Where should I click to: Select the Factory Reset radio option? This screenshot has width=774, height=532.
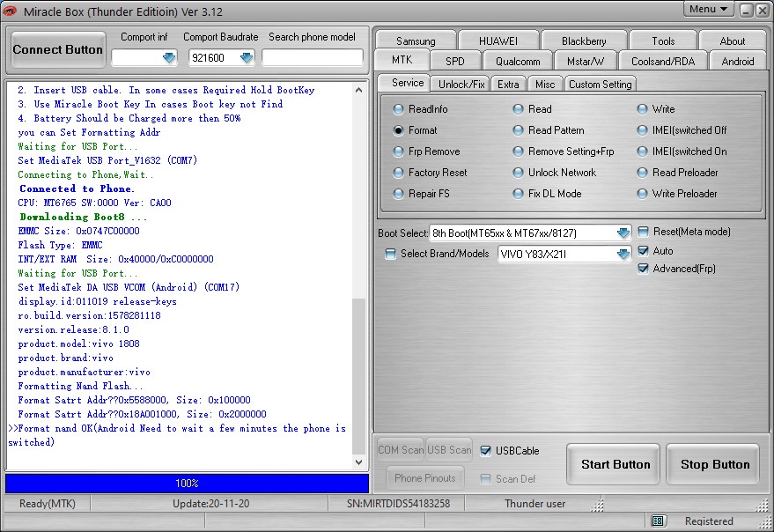coord(398,173)
